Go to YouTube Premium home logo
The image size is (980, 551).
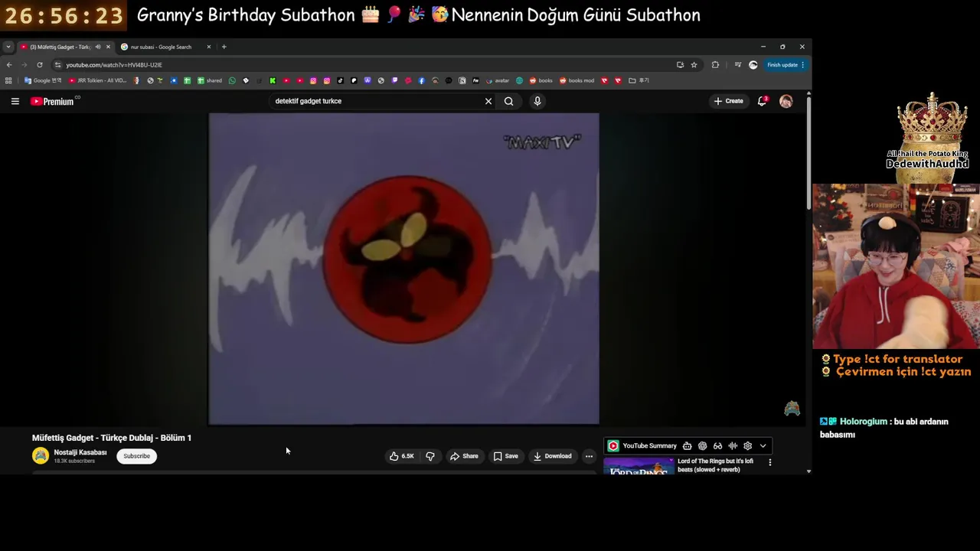pos(52,101)
